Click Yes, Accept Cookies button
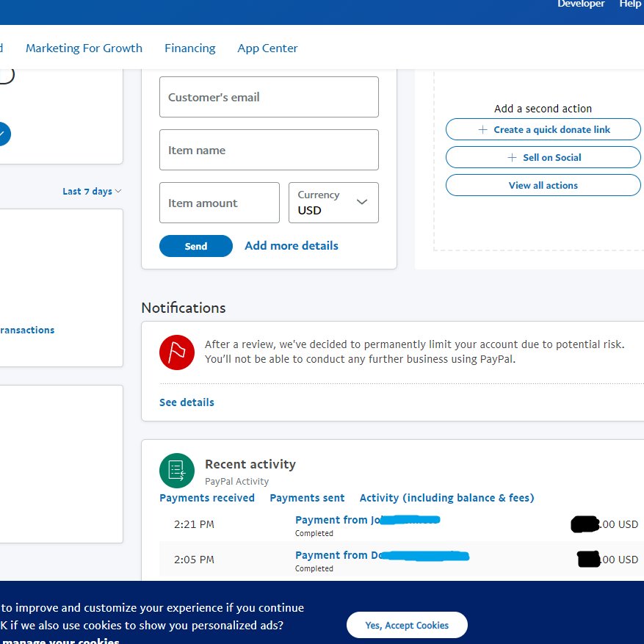Screen dimensions: 644x644 pyautogui.click(x=407, y=625)
